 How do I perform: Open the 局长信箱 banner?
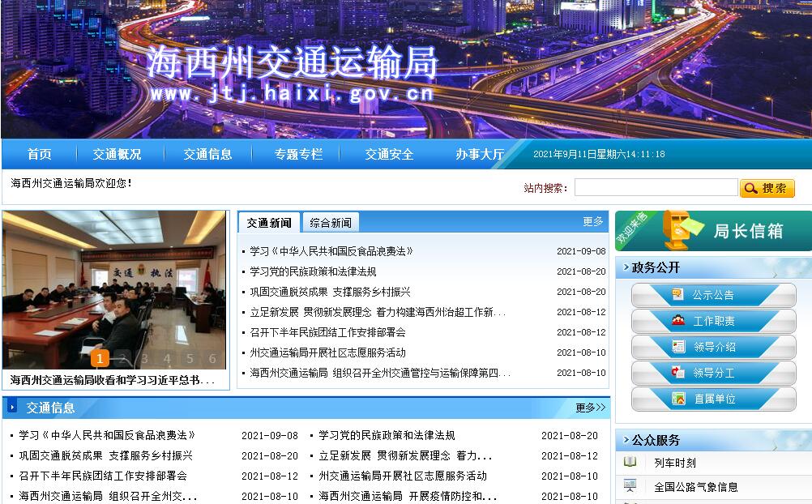[x=714, y=231]
